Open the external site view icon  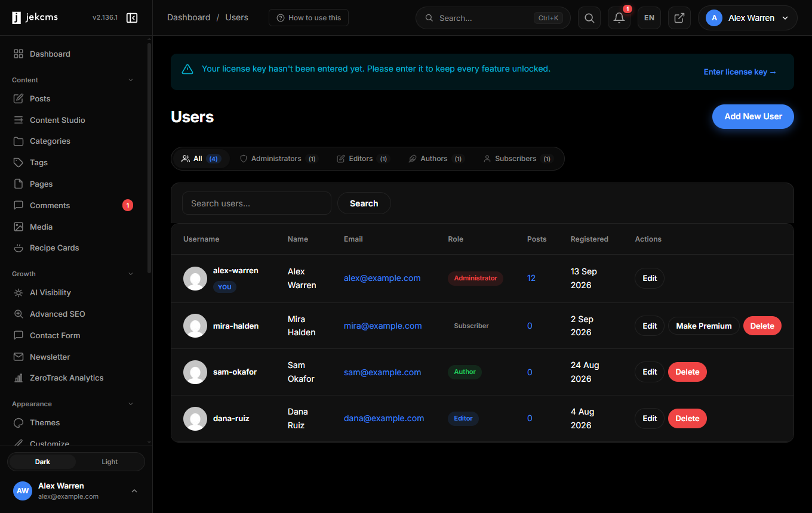(679, 18)
